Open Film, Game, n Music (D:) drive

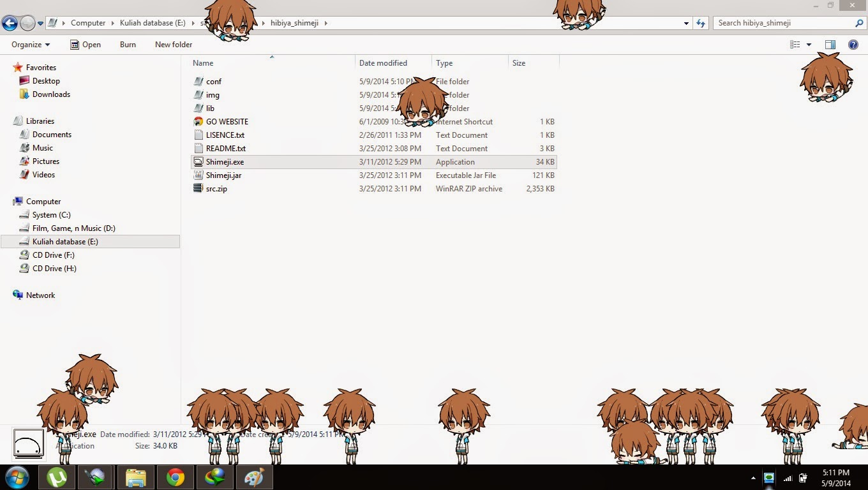74,228
